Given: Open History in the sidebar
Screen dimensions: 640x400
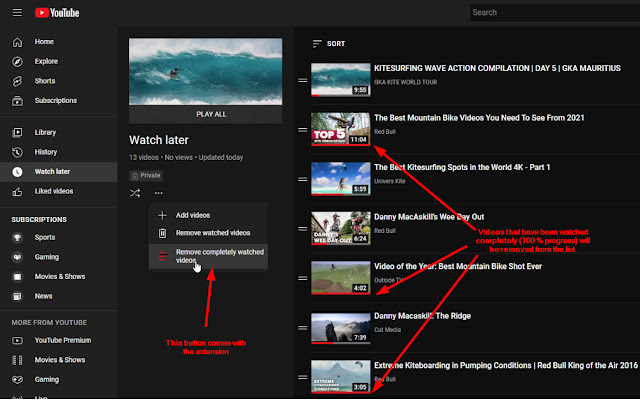Looking at the screenshot, I should click(59, 152).
